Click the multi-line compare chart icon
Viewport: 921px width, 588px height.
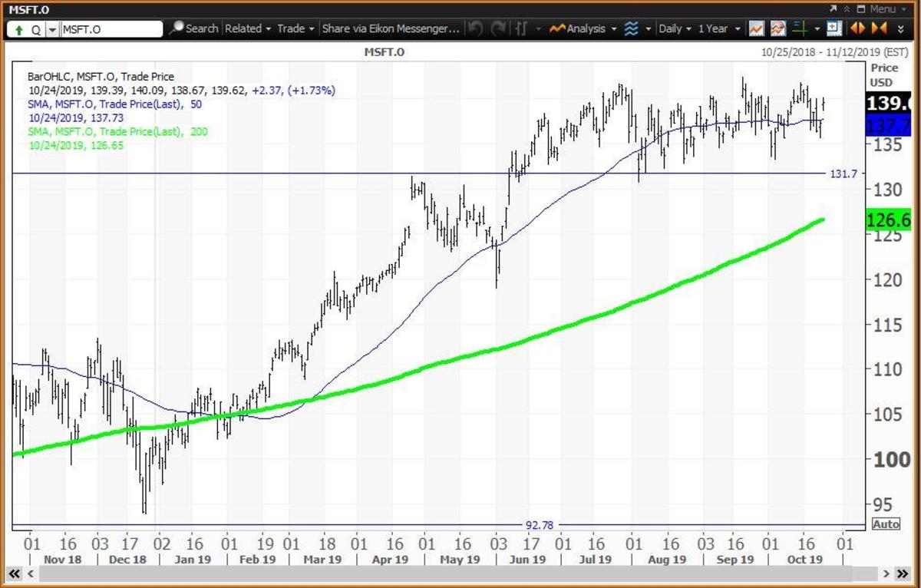coord(778,28)
